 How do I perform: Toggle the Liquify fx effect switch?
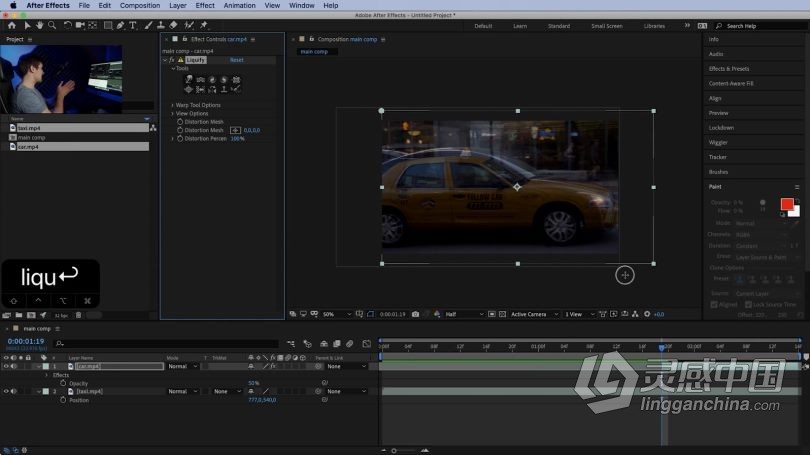[172, 60]
